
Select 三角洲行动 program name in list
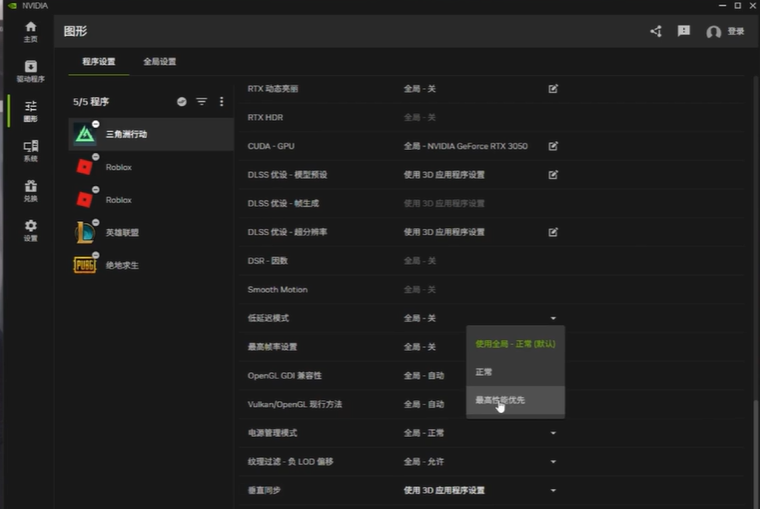[x=127, y=134]
